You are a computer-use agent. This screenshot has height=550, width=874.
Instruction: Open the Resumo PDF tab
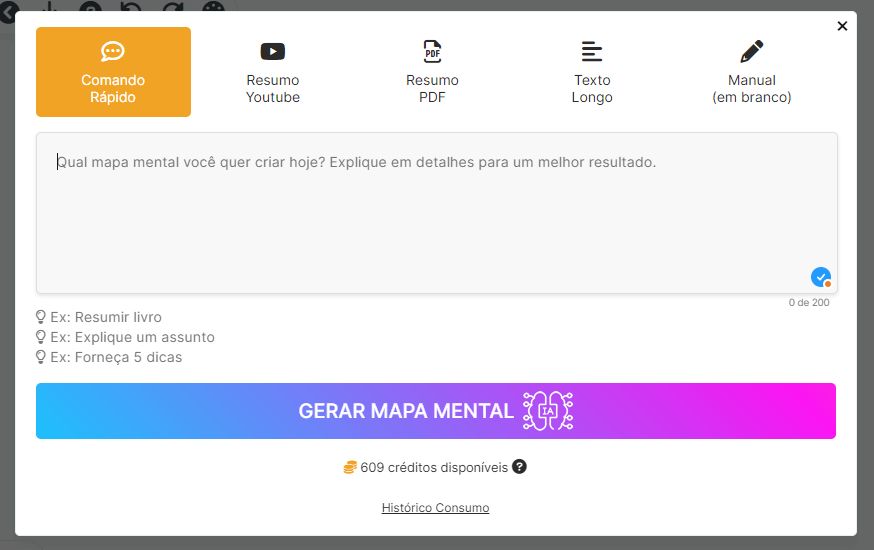coord(432,72)
